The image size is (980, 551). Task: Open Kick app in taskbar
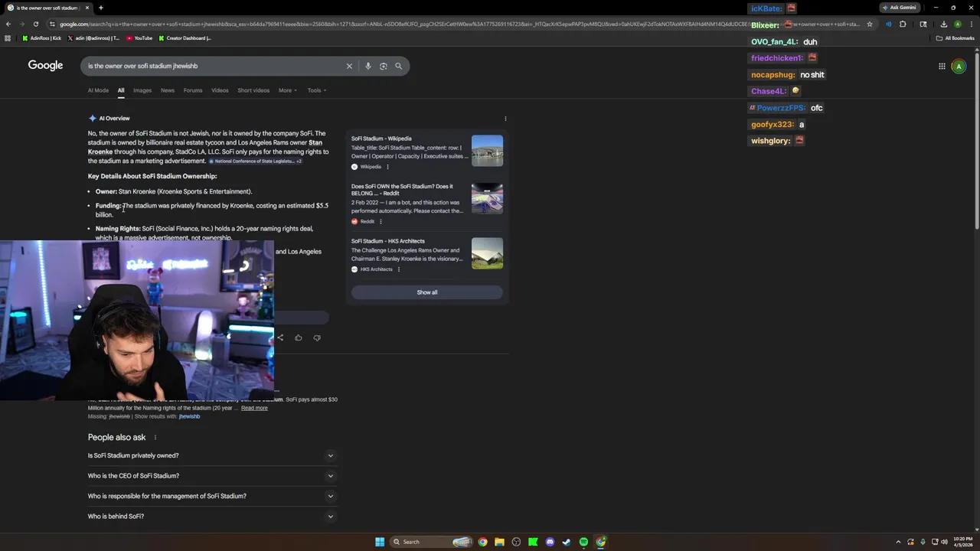[533, 542]
